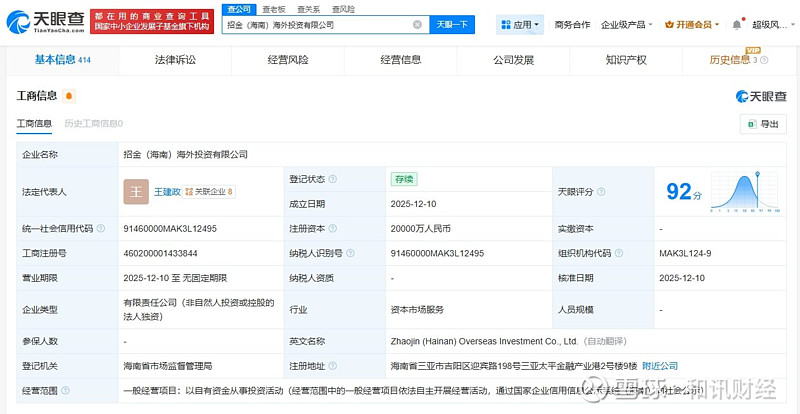Clear the search box with X icon
The width and height of the screenshot is (800, 414).
(x=417, y=24)
